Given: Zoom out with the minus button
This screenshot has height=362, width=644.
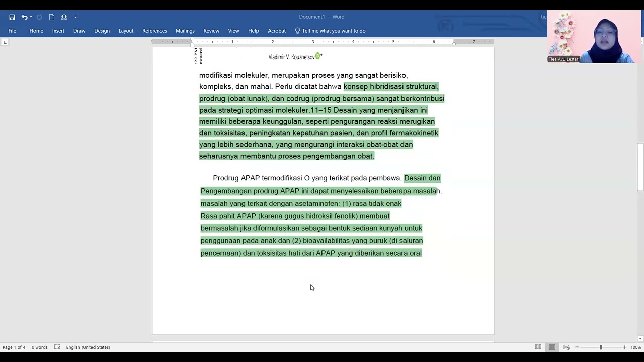Looking at the screenshot, I should point(577,347).
